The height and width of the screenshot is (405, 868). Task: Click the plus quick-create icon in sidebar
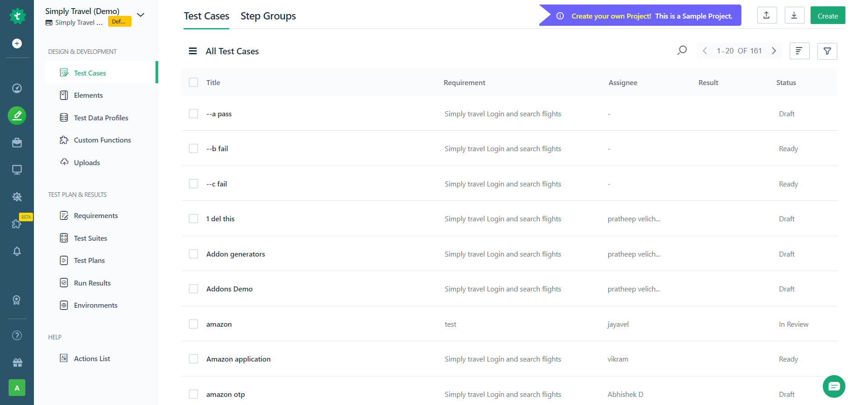[17, 43]
